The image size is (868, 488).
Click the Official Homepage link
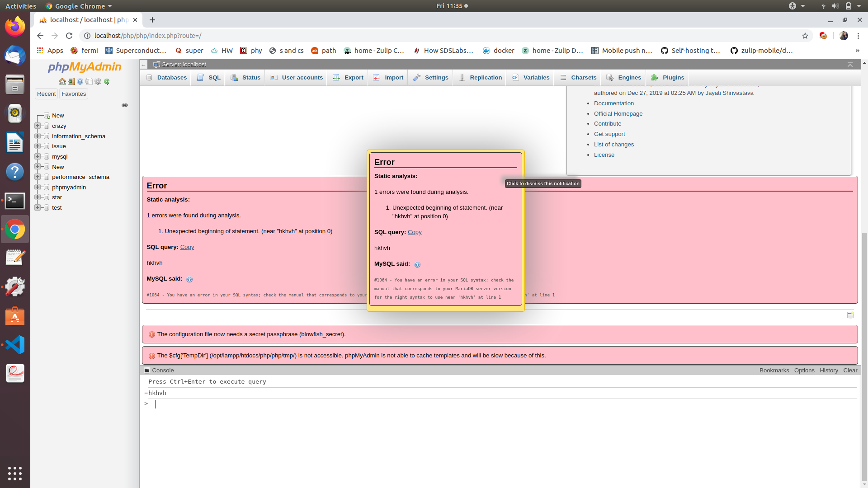(x=618, y=114)
